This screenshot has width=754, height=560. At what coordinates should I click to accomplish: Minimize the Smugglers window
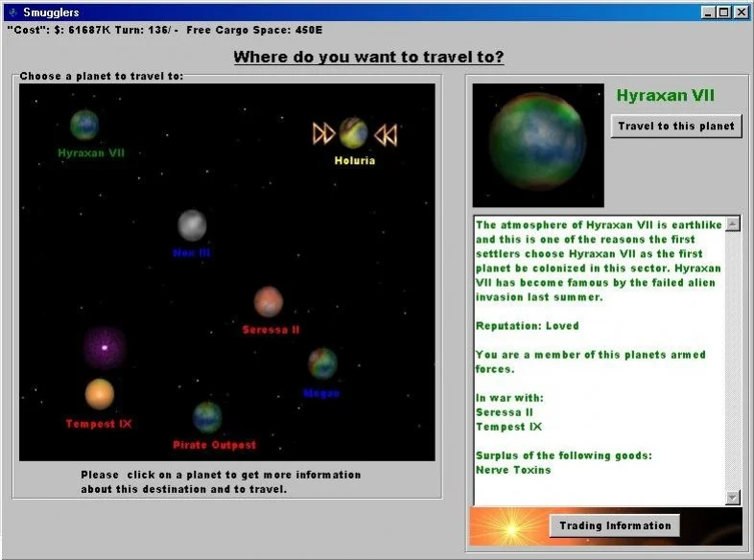click(x=707, y=12)
